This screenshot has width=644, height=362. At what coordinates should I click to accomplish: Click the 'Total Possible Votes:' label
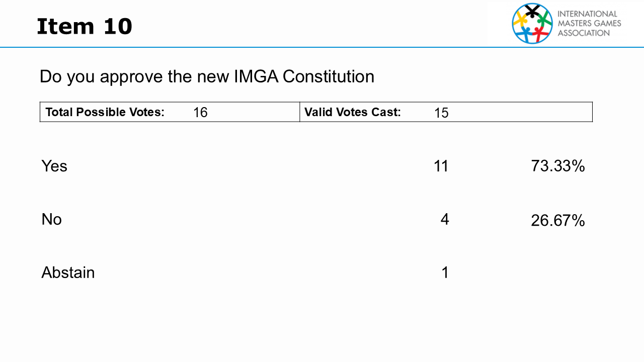click(105, 112)
